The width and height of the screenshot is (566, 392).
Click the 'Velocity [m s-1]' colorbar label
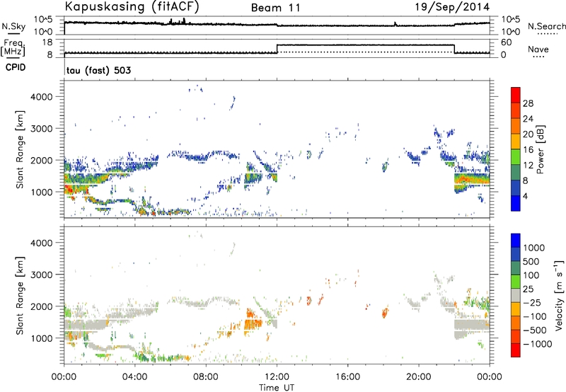[x=559, y=295]
